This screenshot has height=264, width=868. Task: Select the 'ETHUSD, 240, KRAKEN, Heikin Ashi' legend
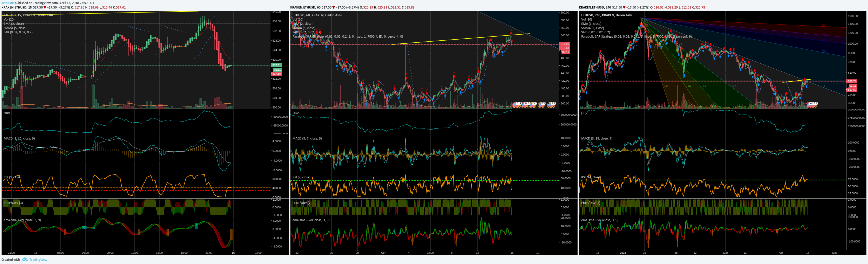[606, 15]
